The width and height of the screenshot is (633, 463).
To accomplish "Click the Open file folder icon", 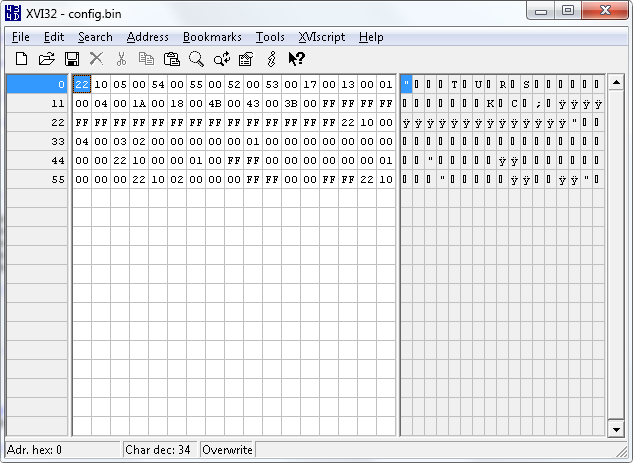I will (x=46, y=59).
